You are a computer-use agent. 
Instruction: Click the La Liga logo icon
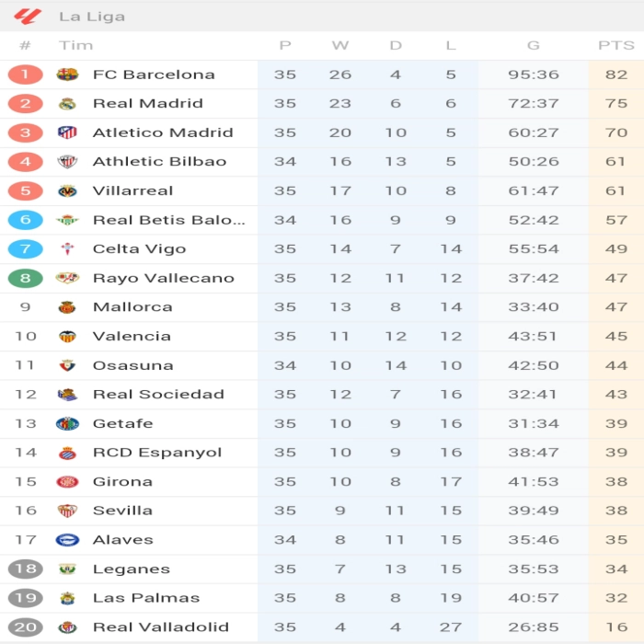[28, 16]
